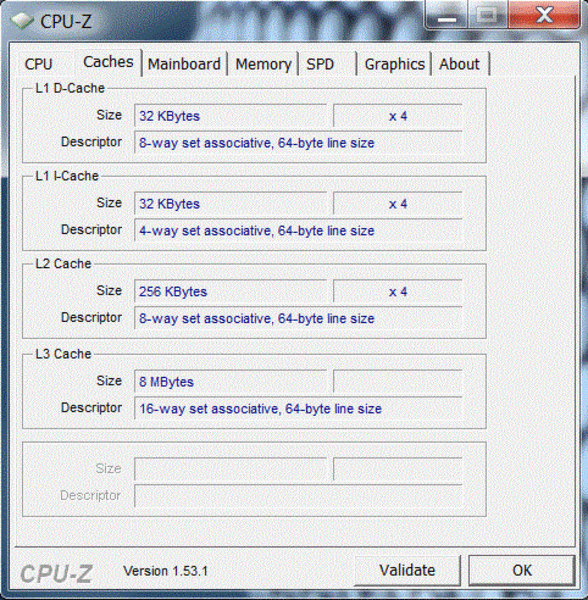Click the L3 Cache group label
Screen dimensions: 588x600
point(63,354)
